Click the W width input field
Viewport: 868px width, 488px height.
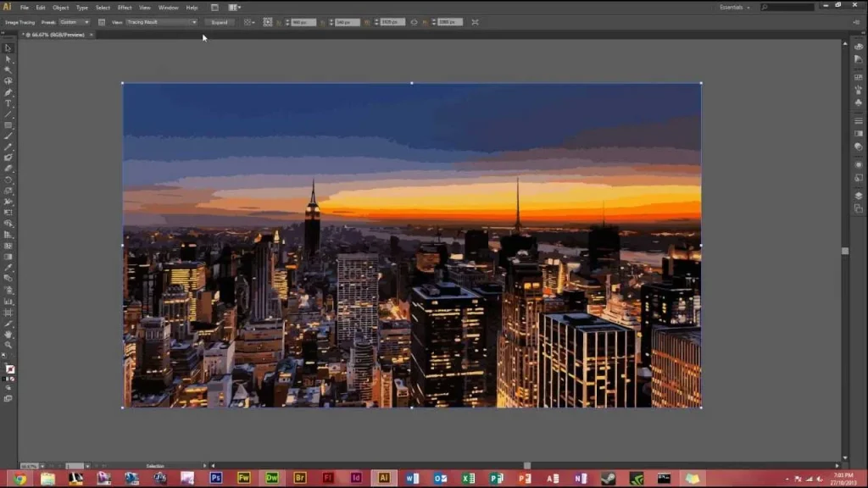point(392,22)
